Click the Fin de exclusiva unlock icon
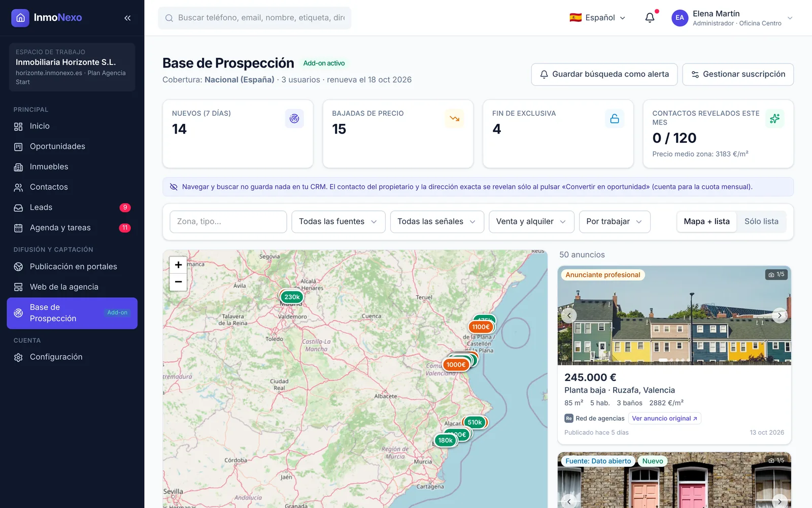Image resolution: width=812 pixels, height=508 pixels. pyautogui.click(x=615, y=118)
